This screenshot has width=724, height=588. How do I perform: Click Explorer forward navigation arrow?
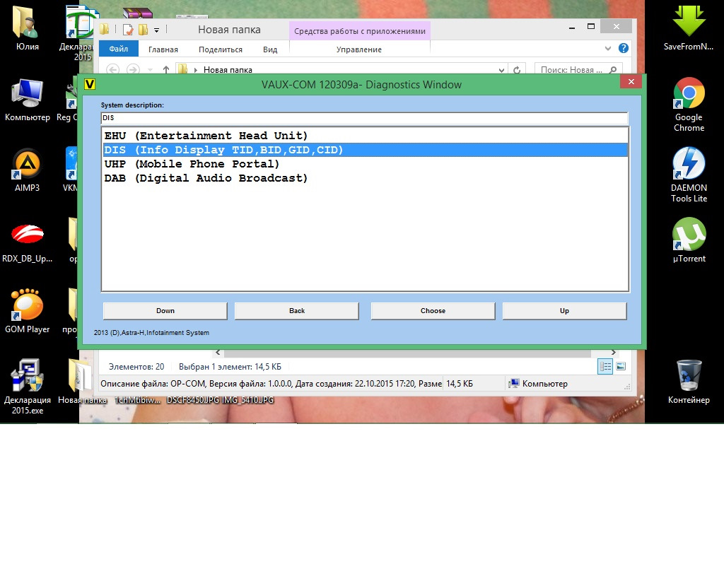(133, 70)
